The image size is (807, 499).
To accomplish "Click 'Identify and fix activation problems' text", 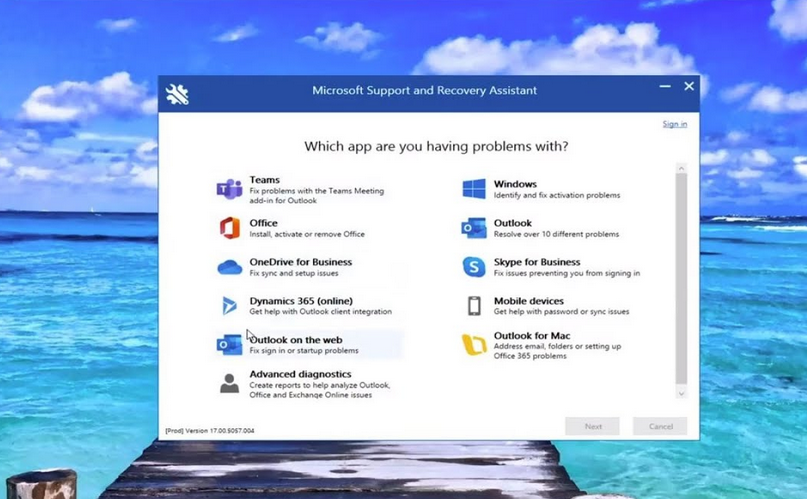I will pos(557,195).
